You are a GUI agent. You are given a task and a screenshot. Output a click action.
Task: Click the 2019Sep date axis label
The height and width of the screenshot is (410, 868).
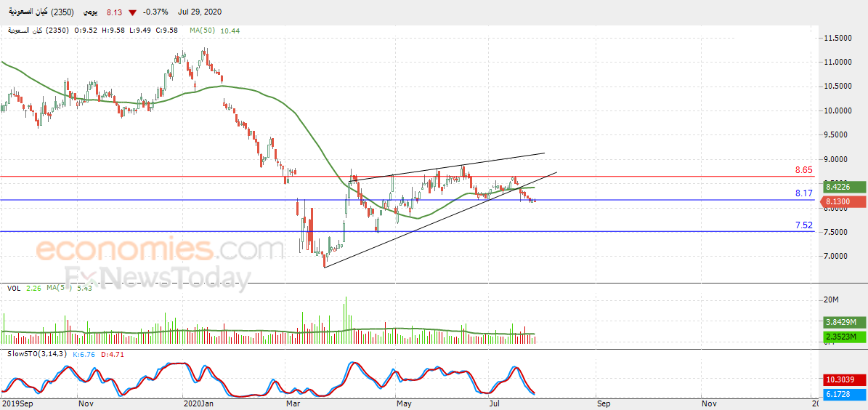click(17, 404)
